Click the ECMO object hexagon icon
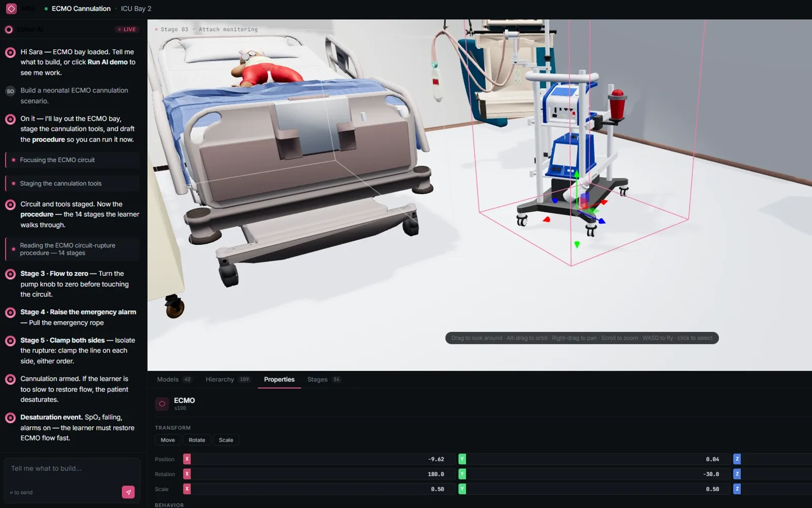This screenshot has width=812, height=508. [162, 404]
